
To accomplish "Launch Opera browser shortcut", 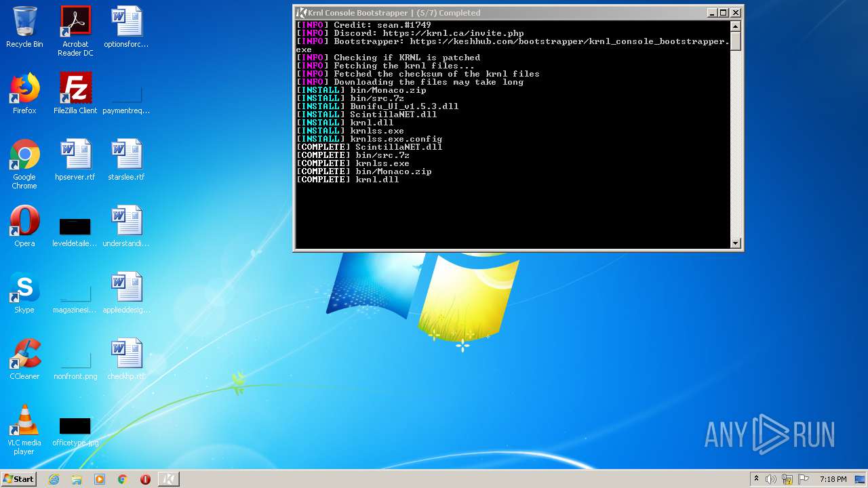I will (x=24, y=227).
